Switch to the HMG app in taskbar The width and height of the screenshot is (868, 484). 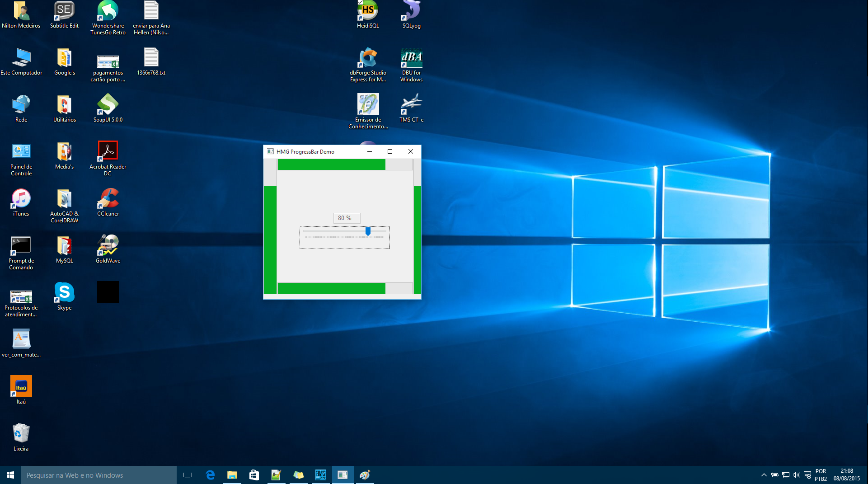click(320, 475)
